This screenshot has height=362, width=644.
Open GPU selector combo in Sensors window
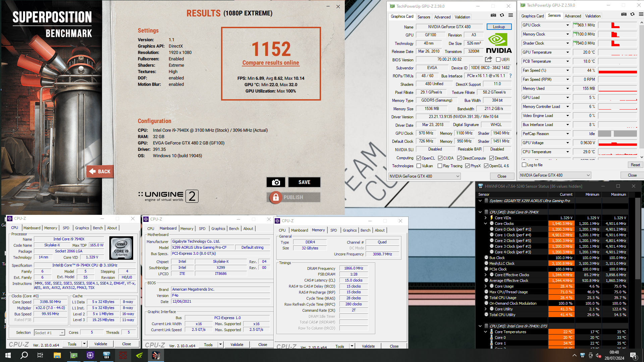click(x=555, y=175)
